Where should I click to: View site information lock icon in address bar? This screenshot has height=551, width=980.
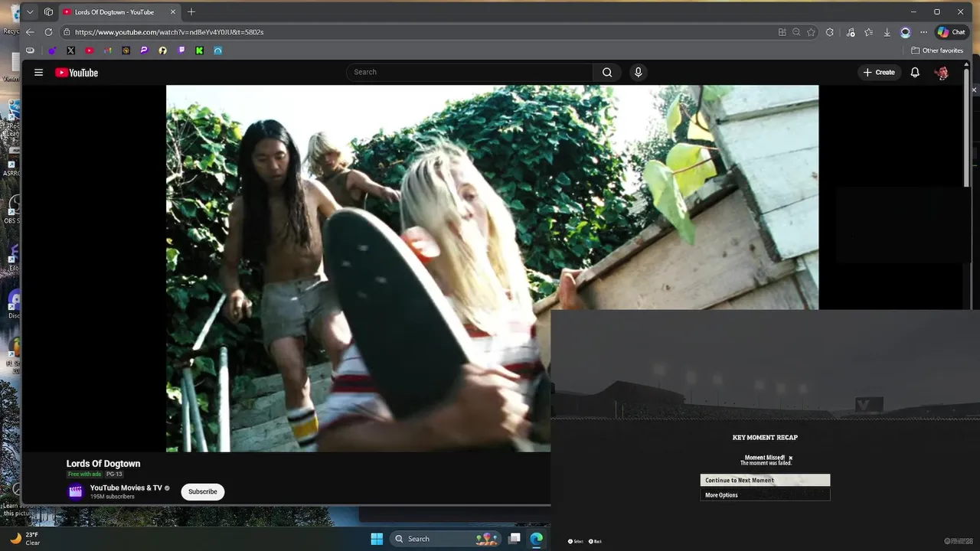point(67,32)
